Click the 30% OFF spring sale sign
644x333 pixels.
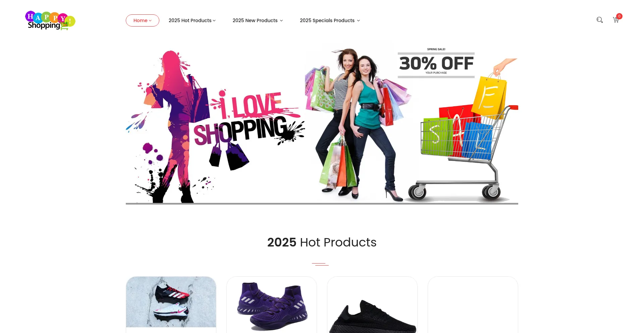(436, 63)
